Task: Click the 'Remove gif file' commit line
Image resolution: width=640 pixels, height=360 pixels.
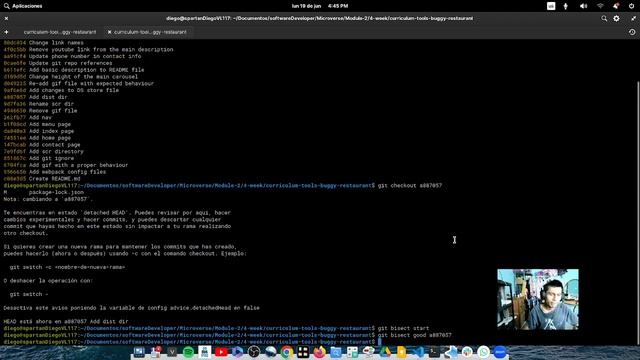Action: 40,111
